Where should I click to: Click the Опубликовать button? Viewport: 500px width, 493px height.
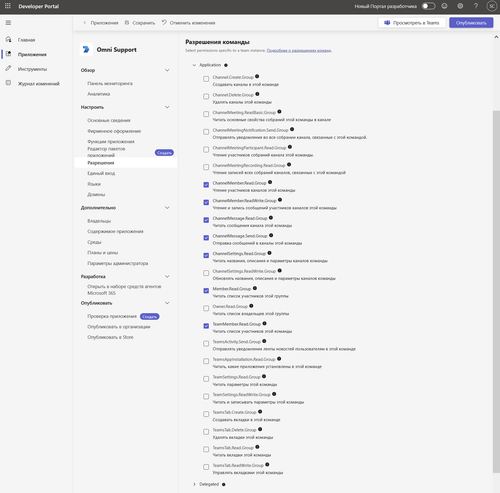click(x=471, y=23)
